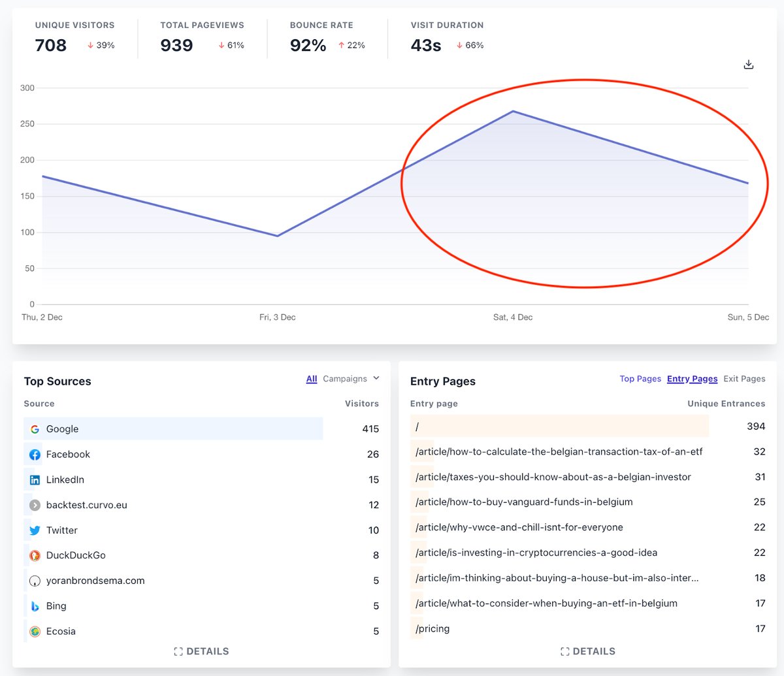784x676 pixels.
Task: Select the Unique Visitors metric
Action: pyautogui.click(x=74, y=38)
